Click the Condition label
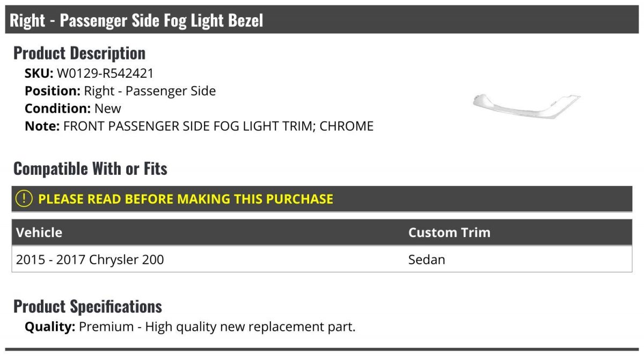The height and width of the screenshot is (356, 644). [x=58, y=108]
